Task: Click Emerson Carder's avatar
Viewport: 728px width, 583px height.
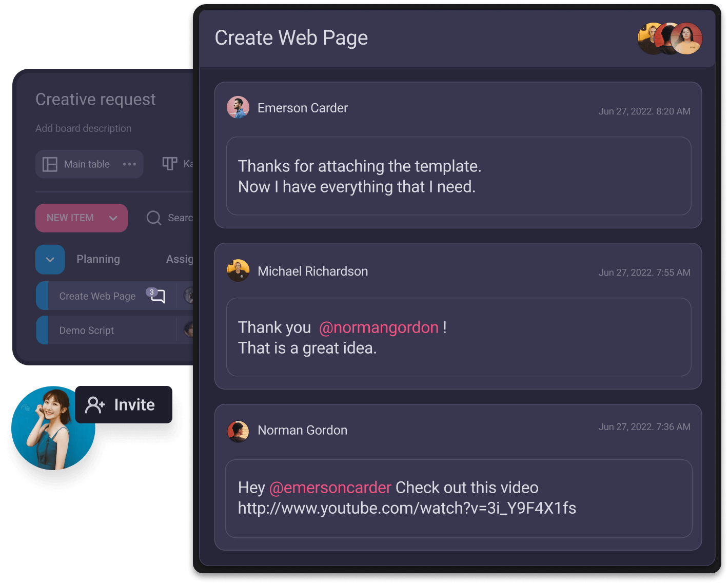Action: pos(238,108)
